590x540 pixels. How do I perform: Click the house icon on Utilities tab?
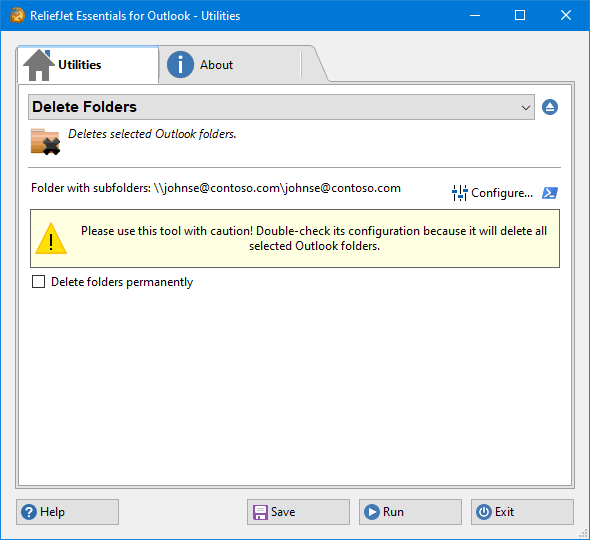(38, 65)
